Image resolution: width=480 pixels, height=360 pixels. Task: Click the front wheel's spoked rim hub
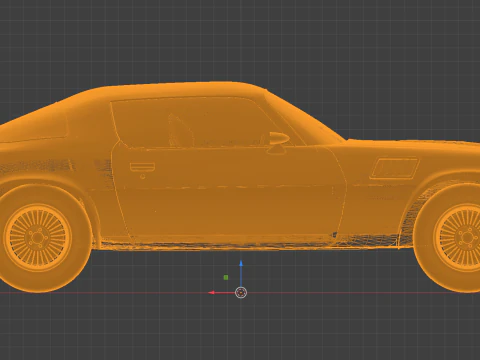coord(467,237)
